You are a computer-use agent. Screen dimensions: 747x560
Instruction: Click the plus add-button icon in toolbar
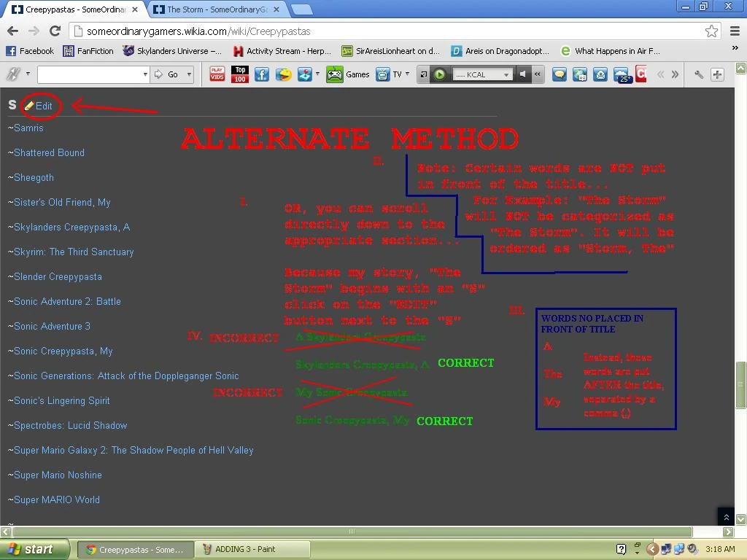coord(717,74)
